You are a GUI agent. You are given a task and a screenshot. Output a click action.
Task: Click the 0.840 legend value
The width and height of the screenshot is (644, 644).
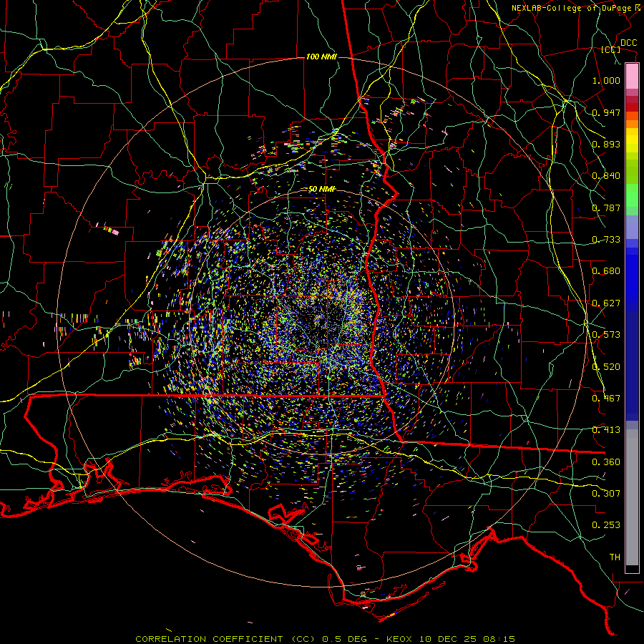(x=606, y=176)
